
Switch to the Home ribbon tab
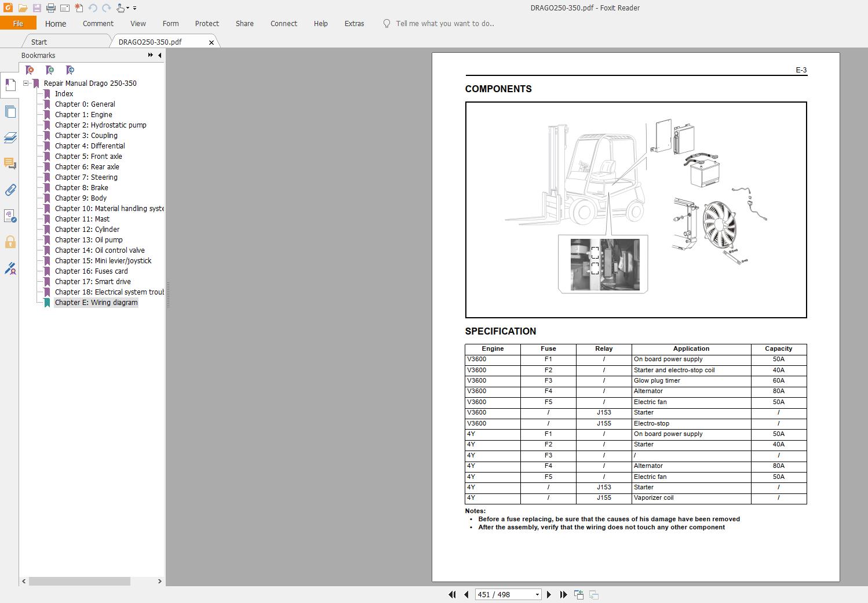tap(56, 24)
